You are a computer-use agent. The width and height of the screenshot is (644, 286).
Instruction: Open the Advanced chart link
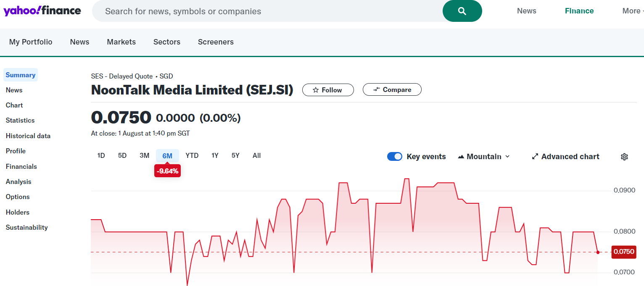point(566,157)
